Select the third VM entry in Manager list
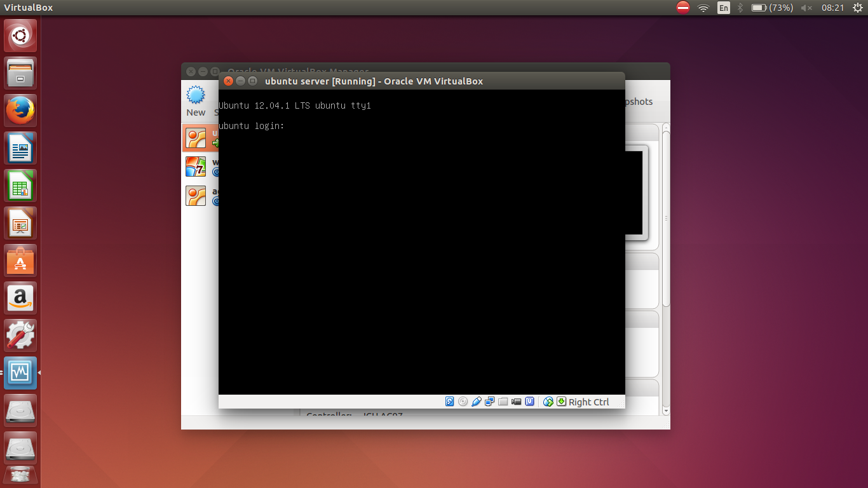This screenshot has width=868, height=488. (201, 195)
